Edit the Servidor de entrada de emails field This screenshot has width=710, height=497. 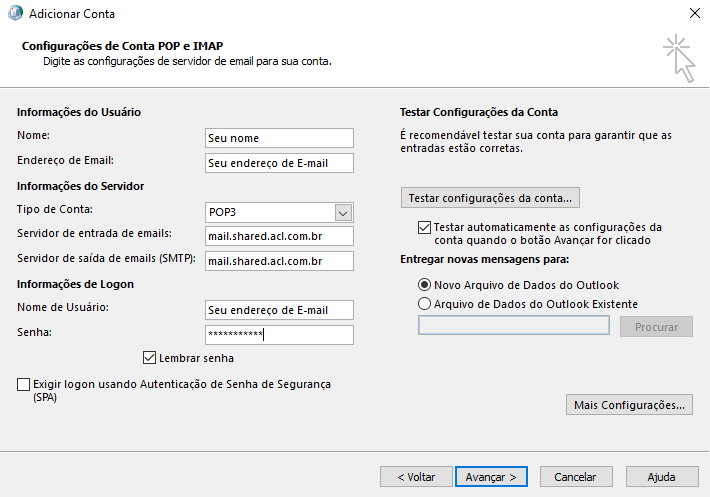[x=279, y=236]
